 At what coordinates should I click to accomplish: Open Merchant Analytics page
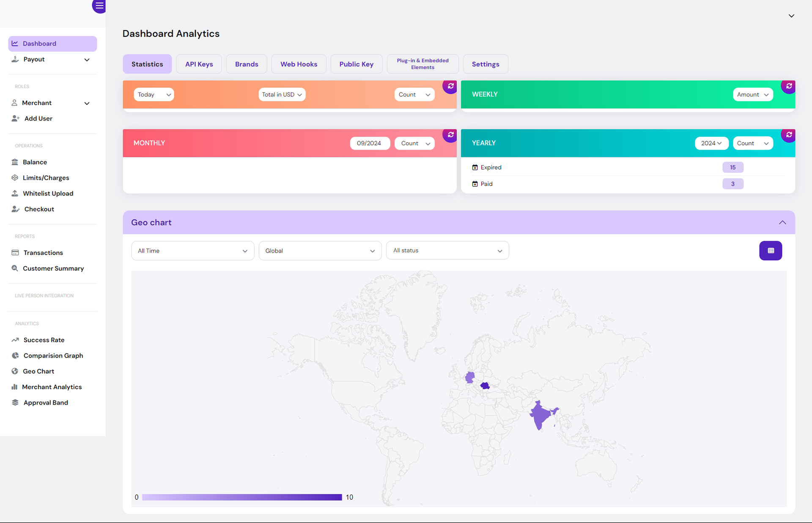52,387
